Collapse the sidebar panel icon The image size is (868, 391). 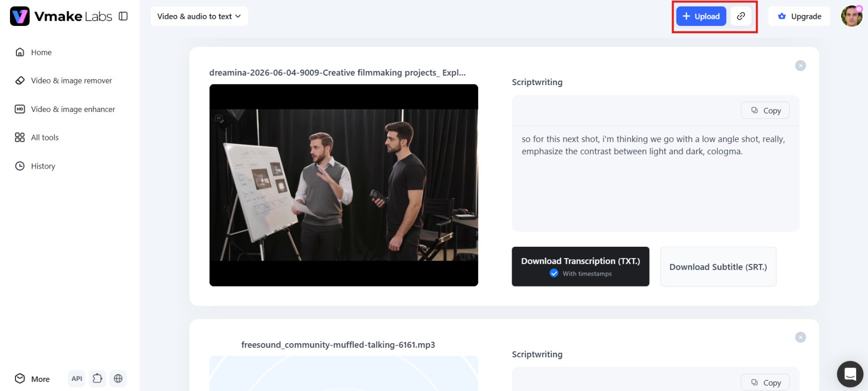(x=123, y=16)
